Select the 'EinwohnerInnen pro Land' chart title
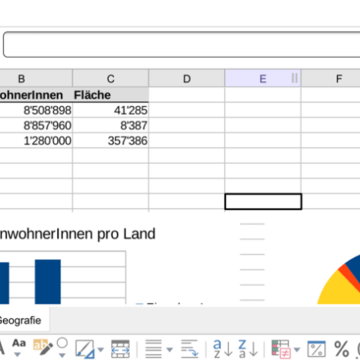The width and height of the screenshot is (360, 360). pyautogui.click(x=77, y=234)
